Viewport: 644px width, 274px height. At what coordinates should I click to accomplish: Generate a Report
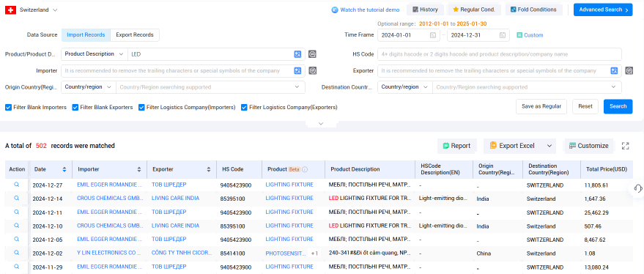point(456,146)
